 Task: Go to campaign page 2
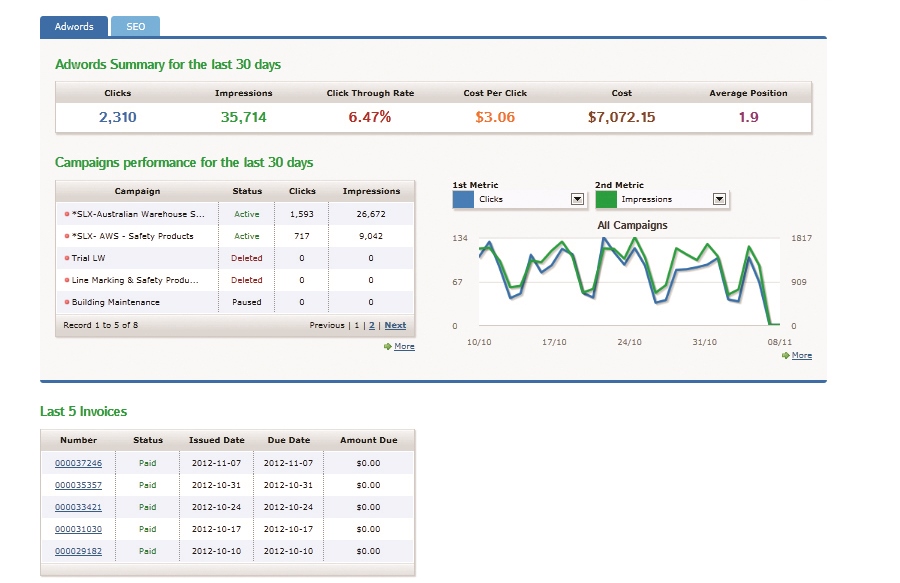pos(369,325)
